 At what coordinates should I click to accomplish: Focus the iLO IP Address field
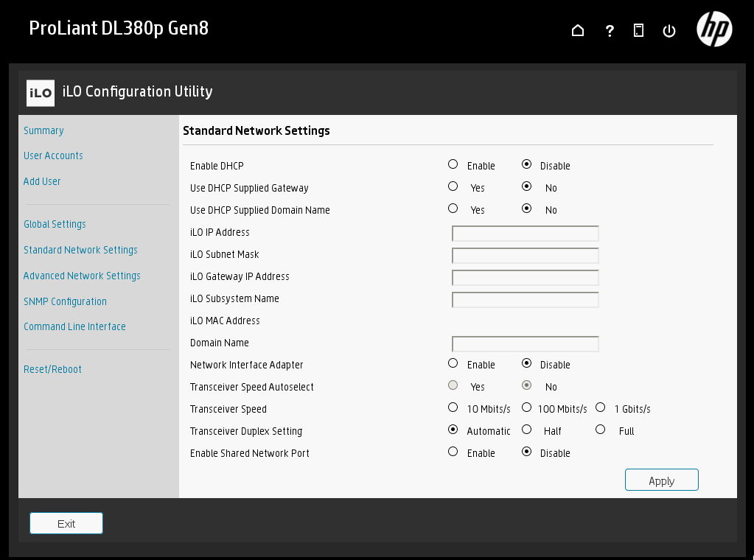pyautogui.click(x=525, y=234)
